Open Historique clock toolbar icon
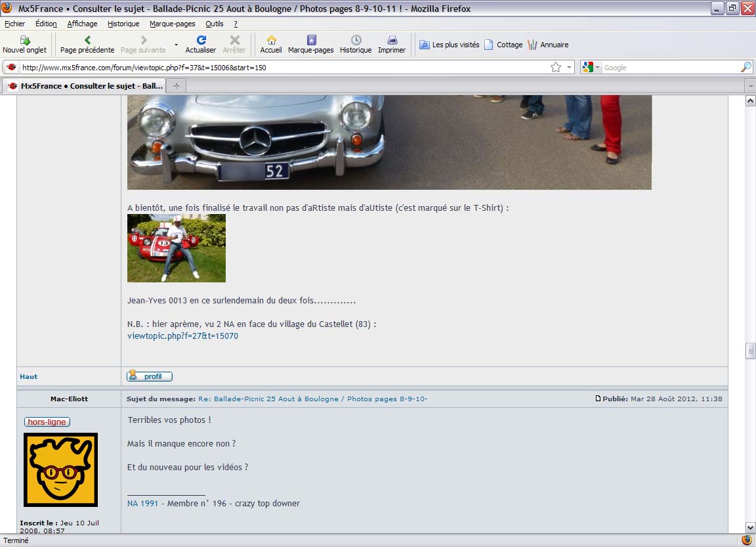Image resolution: width=756 pixels, height=547 pixels. point(356,40)
